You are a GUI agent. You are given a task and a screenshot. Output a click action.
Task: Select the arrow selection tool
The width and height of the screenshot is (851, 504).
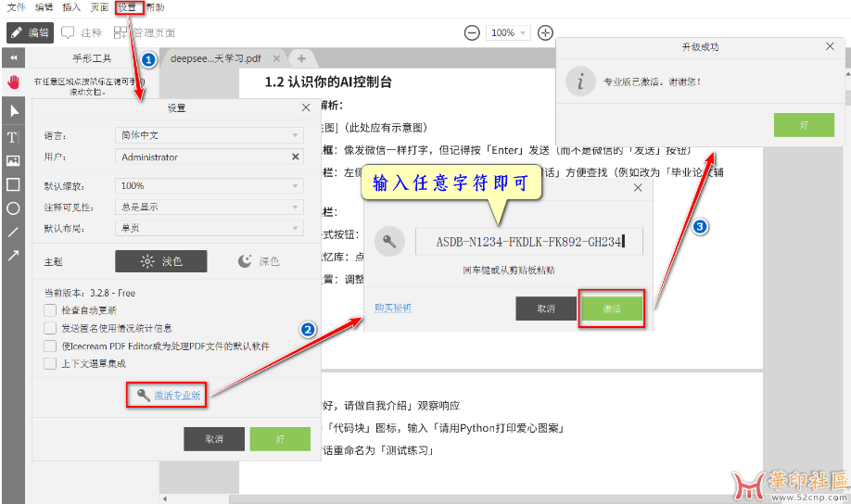[x=13, y=110]
